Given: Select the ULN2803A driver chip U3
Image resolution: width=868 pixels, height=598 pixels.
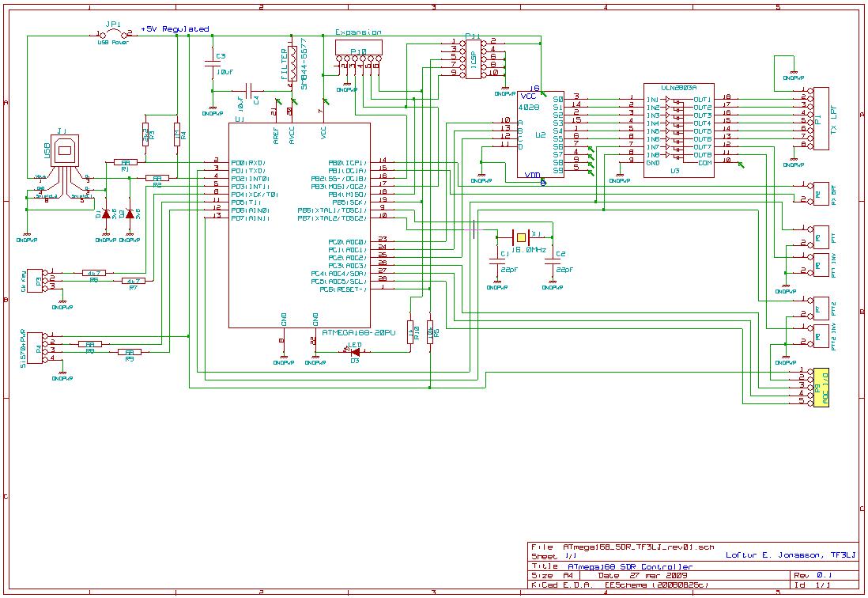Looking at the screenshot, I should click(x=679, y=130).
